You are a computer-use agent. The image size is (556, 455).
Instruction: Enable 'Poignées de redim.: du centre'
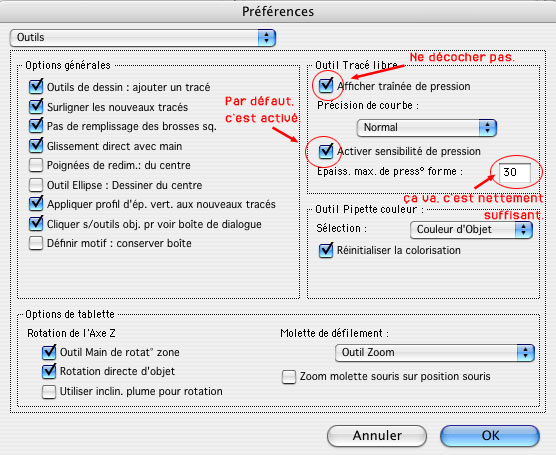click(x=36, y=165)
